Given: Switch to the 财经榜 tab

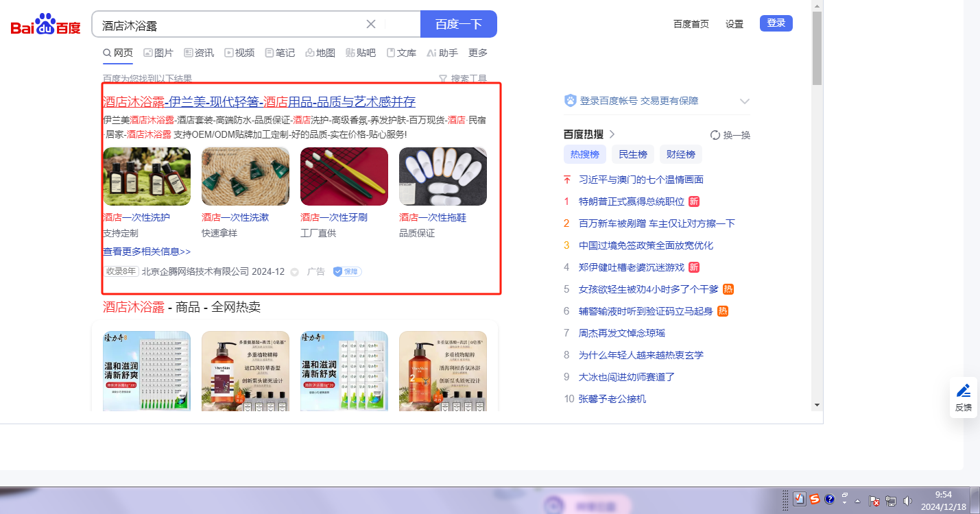Looking at the screenshot, I should tap(681, 154).
